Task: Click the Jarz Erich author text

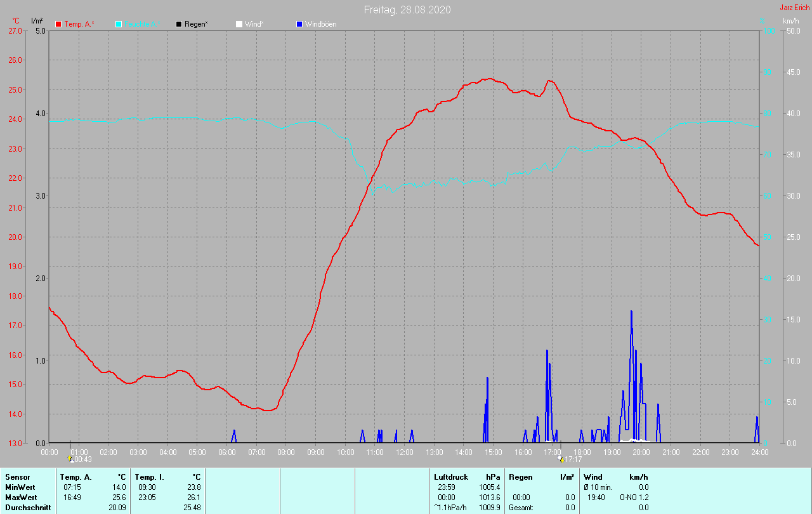Action: coord(794,8)
